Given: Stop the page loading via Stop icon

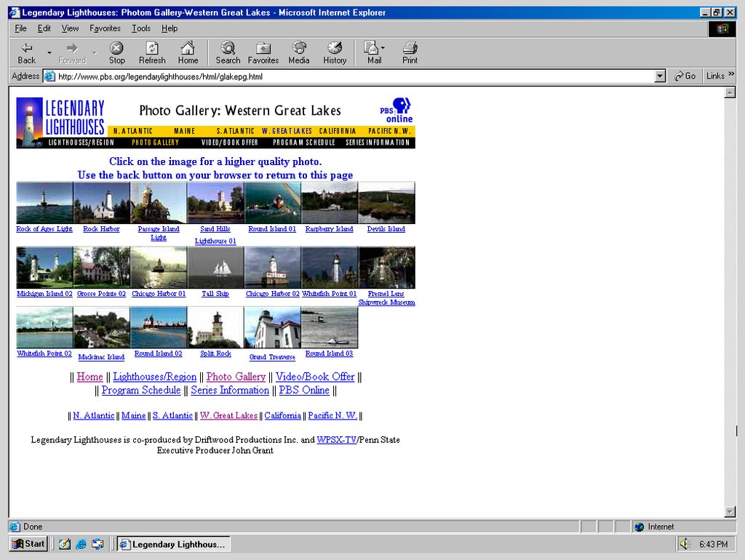Looking at the screenshot, I should [116, 48].
